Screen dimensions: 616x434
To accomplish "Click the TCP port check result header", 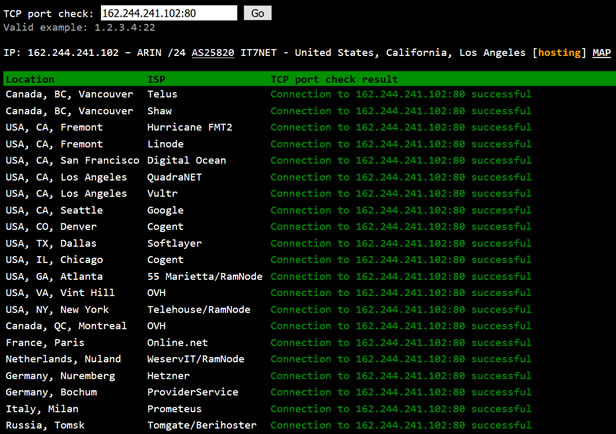I will pyautogui.click(x=334, y=79).
